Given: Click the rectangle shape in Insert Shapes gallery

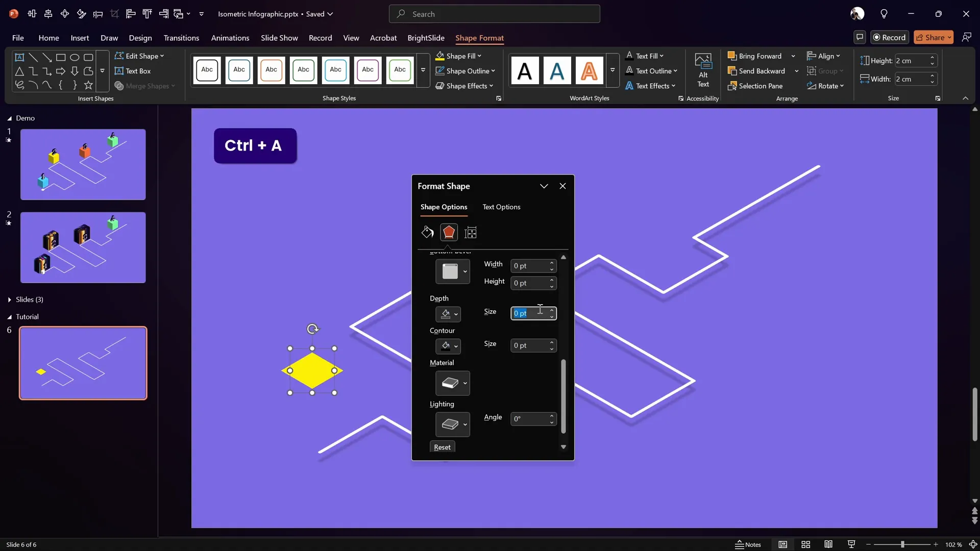Looking at the screenshot, I should click(61, 57).
